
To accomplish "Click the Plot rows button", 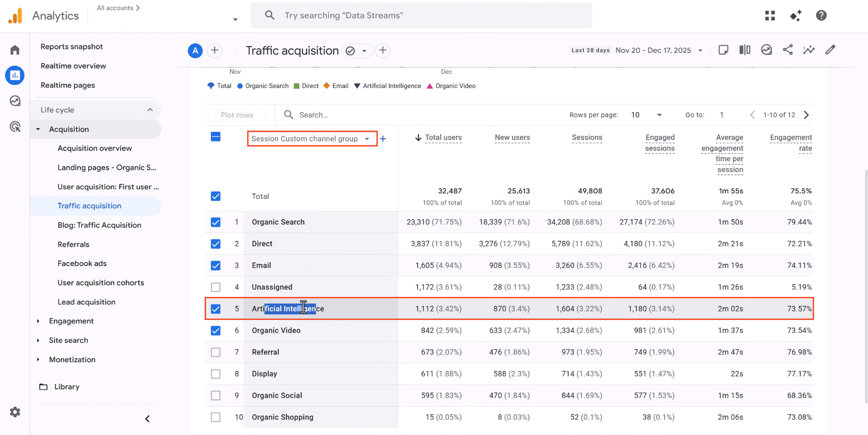I will coord(237,115).
